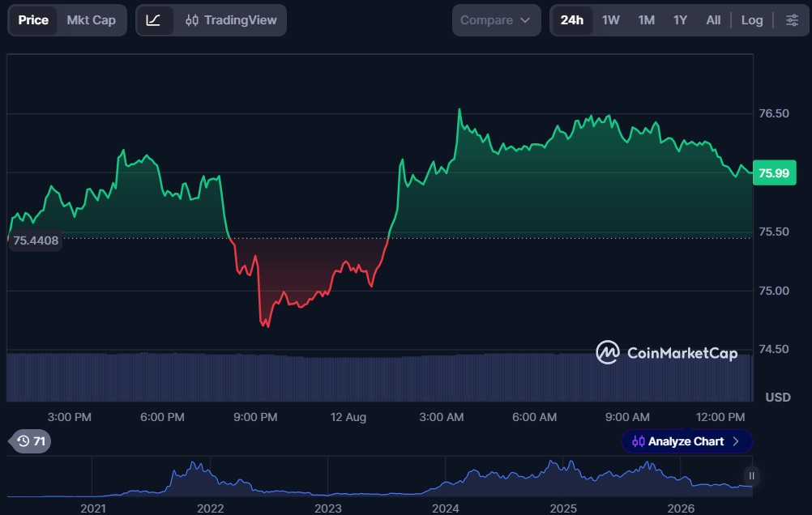Image resolution: width=812 pixels, height=515 pixels.
Task: Select the 1Y time range
Action: click(680, 20)
